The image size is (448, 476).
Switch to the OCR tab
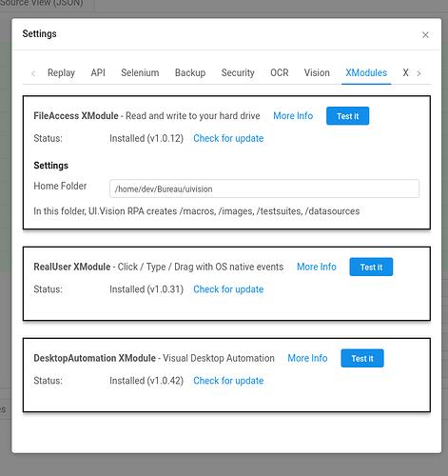coord(280,72)
